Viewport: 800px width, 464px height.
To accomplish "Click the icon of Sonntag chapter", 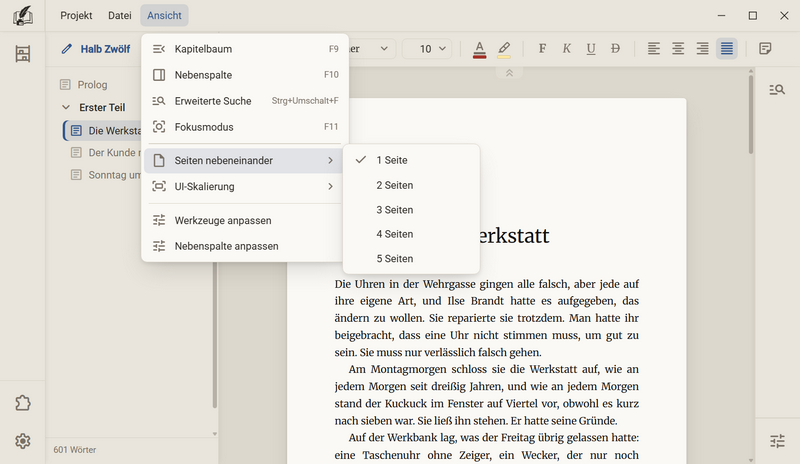I will click(76, 175).
